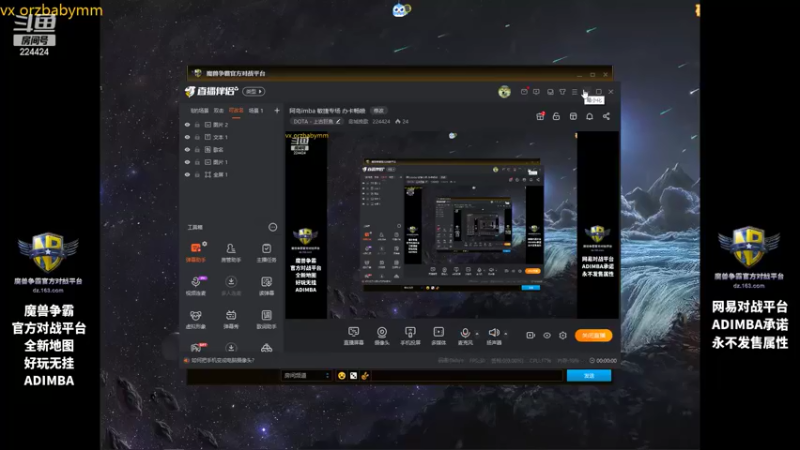Open the lyrics assistant tool
Image resolution: width=800 pixels, height=450 pixels.
point(266,319)
